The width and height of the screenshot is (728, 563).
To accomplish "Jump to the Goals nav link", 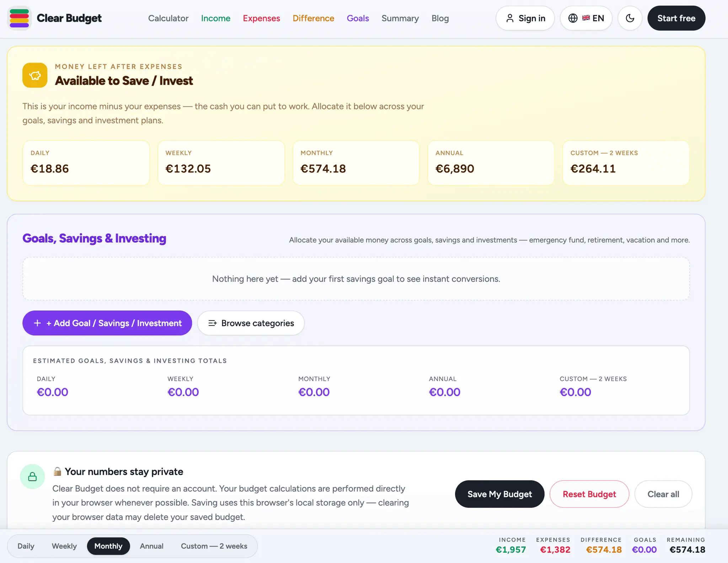I will [358, 18].
